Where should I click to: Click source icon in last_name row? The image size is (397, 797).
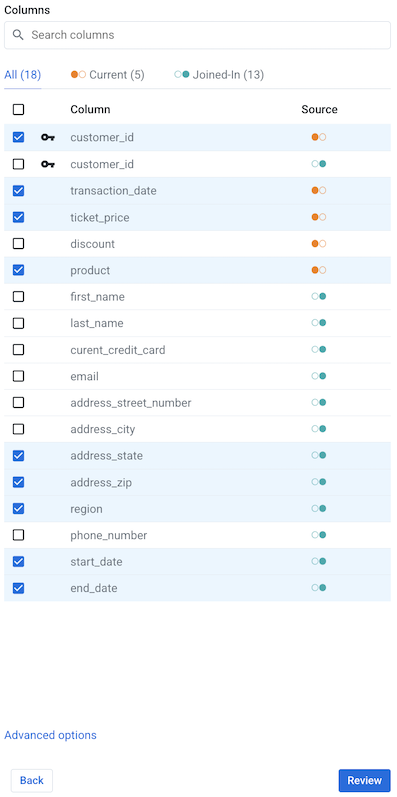(319, 323)
